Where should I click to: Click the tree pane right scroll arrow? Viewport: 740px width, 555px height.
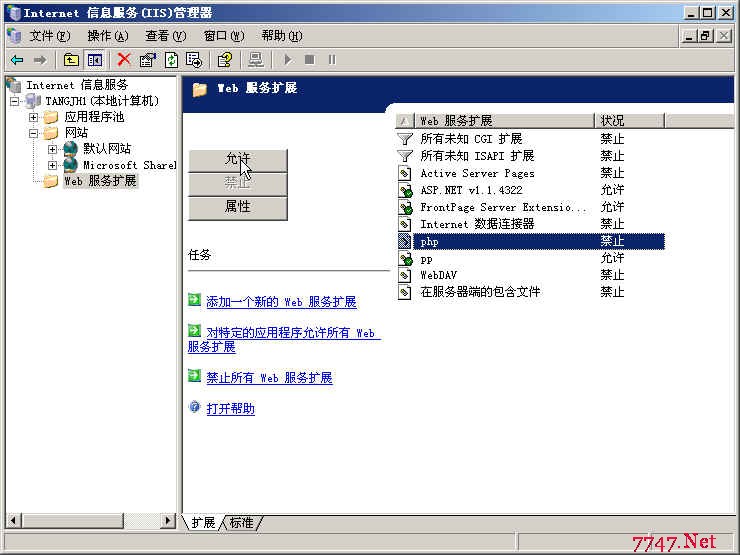(168, 521)
